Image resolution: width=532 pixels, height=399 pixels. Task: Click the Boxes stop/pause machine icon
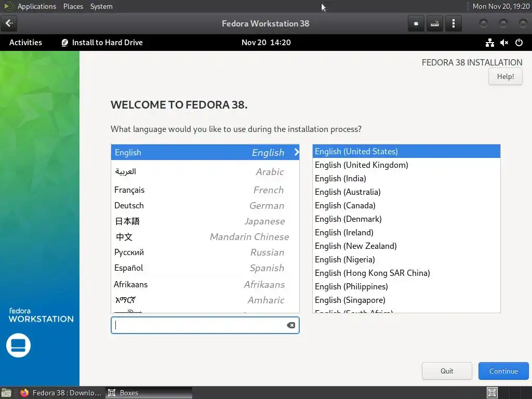(x=416, y=23)
